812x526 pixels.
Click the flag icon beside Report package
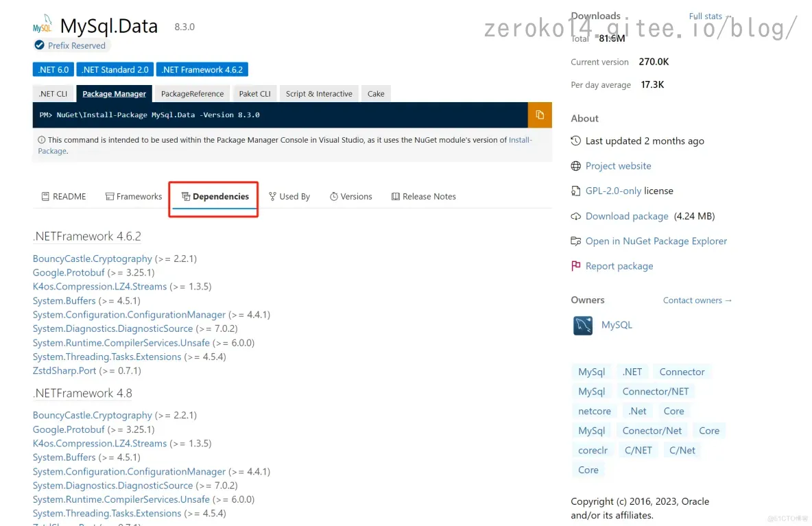click(575, 266)
